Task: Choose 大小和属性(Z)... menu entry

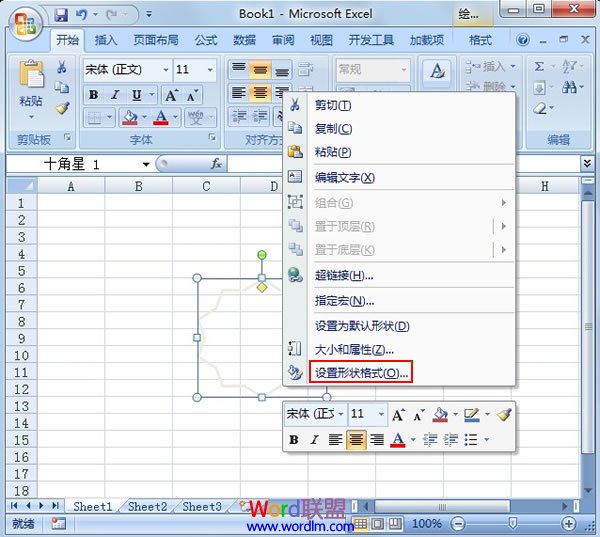Action: (x=399, y=349)
